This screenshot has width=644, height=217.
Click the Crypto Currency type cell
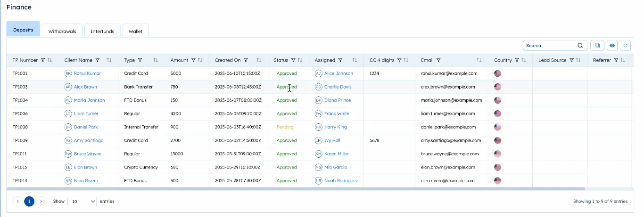[x=141, y=167]
